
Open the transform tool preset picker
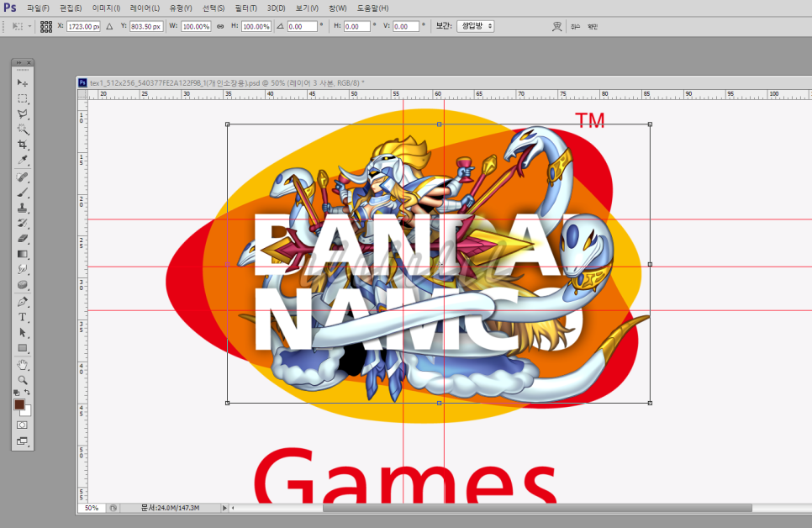coord(21,26)
